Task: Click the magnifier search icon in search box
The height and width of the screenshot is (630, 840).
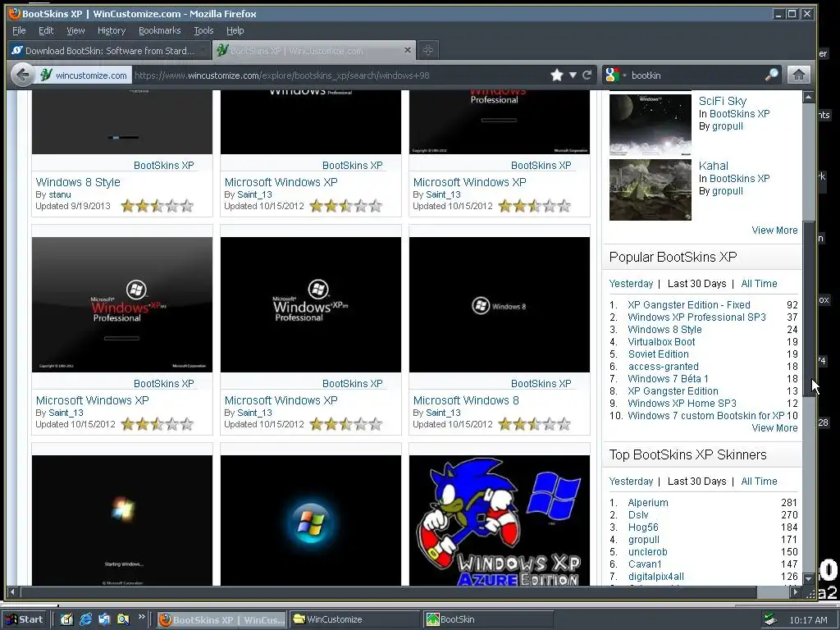Action: pos(771,75)
